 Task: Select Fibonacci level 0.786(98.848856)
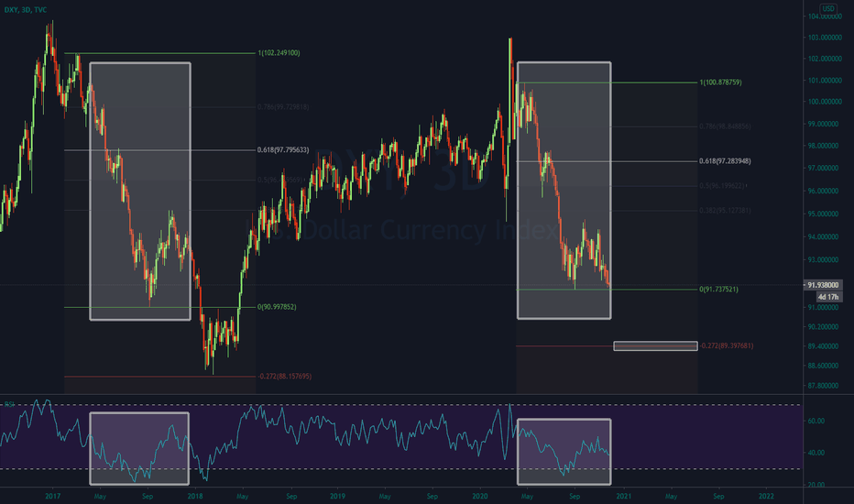[x=725, y=126]
